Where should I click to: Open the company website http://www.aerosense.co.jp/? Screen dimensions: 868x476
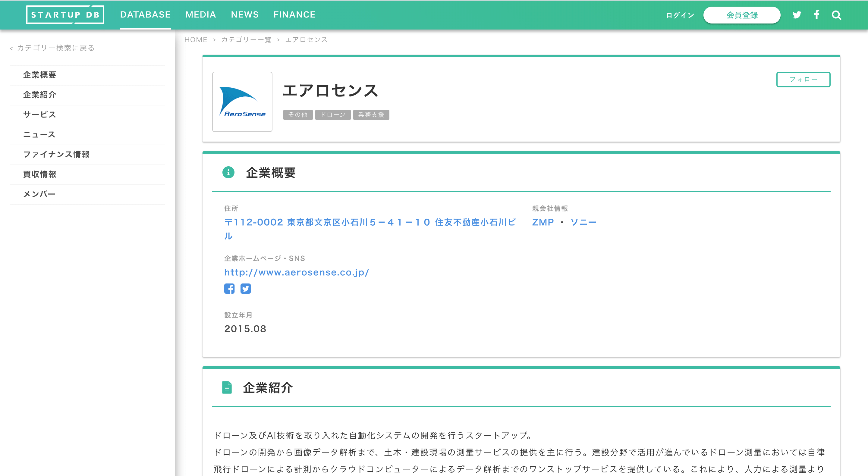(297, 272)
